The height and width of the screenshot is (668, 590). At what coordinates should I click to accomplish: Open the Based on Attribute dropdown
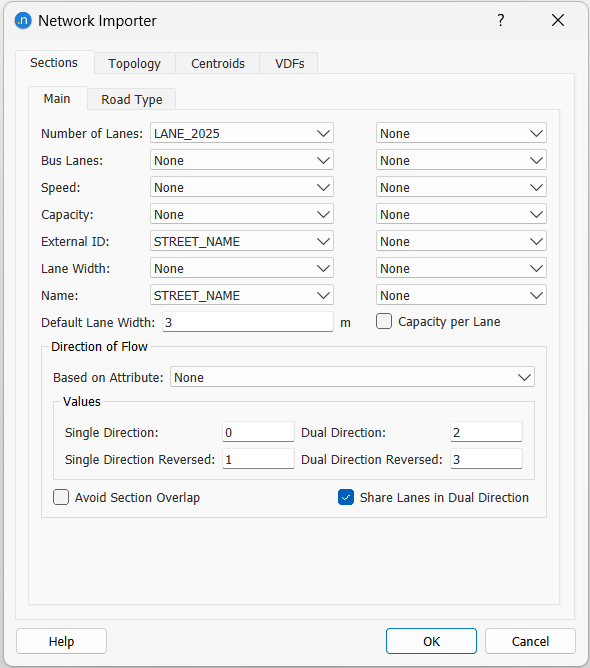tap(352, 377)
